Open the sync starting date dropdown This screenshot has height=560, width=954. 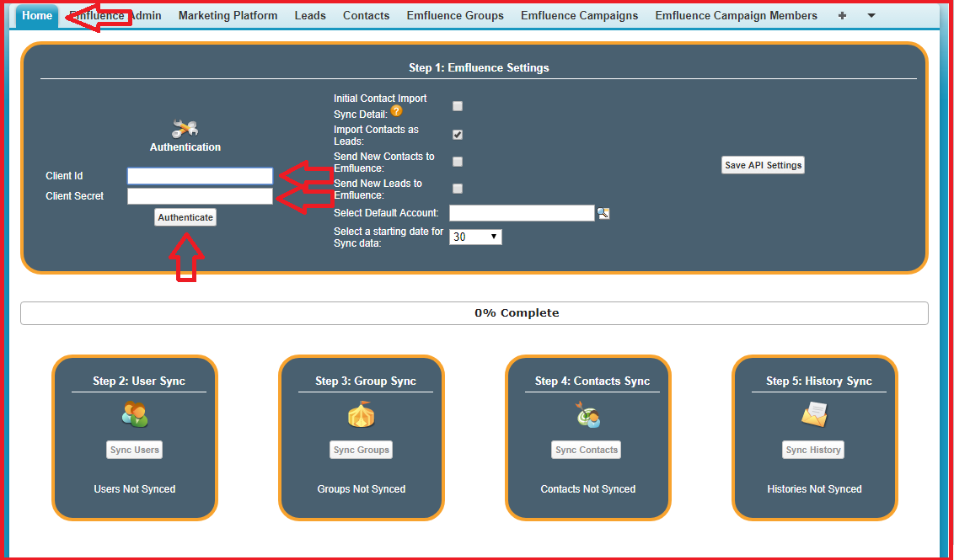pyautogui.click(x=475, y=237)
